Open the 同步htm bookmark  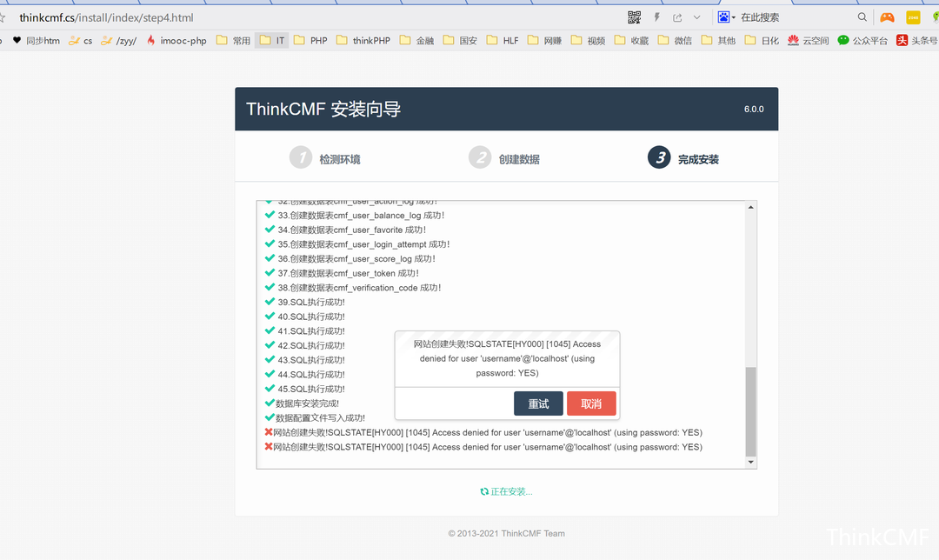(36, 40)
